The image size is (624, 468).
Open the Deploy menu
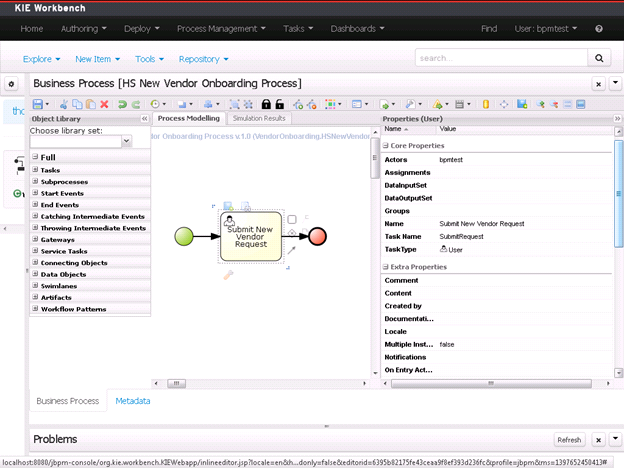142,29
